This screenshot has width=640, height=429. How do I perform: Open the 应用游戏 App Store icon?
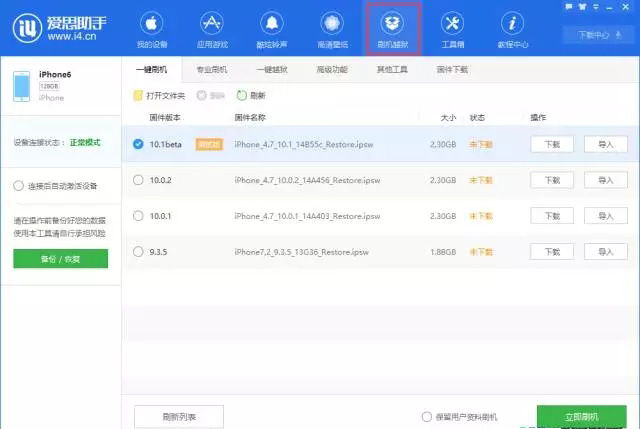click(x=212, y=24)
